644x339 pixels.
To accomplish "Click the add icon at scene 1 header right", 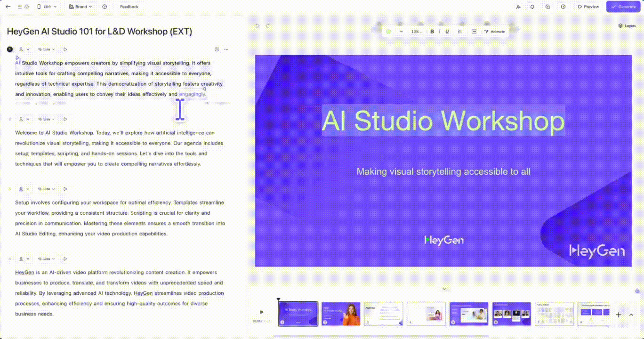I will pyautogui.click(x=217, y=49).
